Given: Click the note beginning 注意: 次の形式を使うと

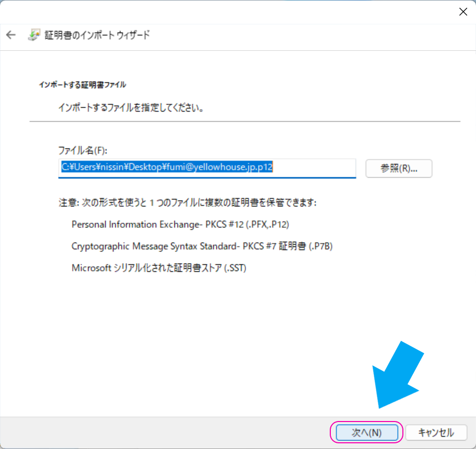Looking at the screenshot, I should point(187,203).
